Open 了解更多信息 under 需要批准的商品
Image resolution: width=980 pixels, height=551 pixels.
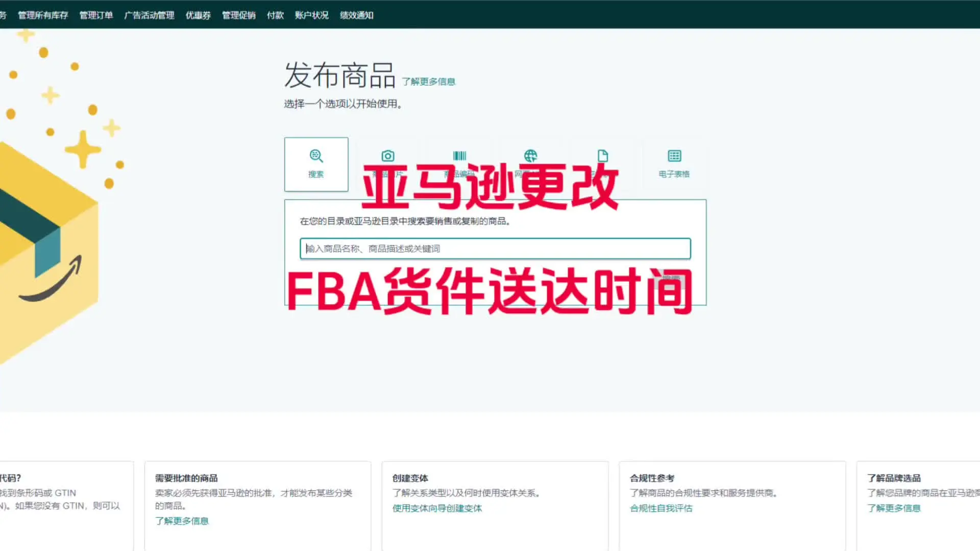(182, 521)
